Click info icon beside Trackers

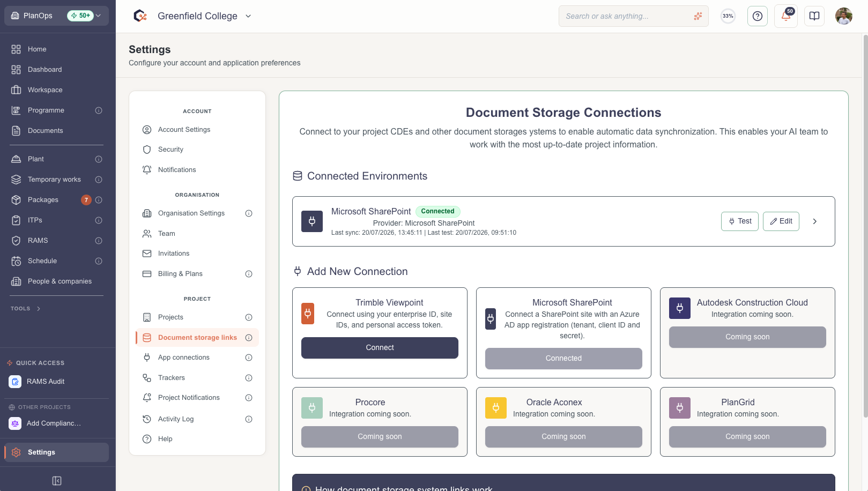(x=249, y=378)
